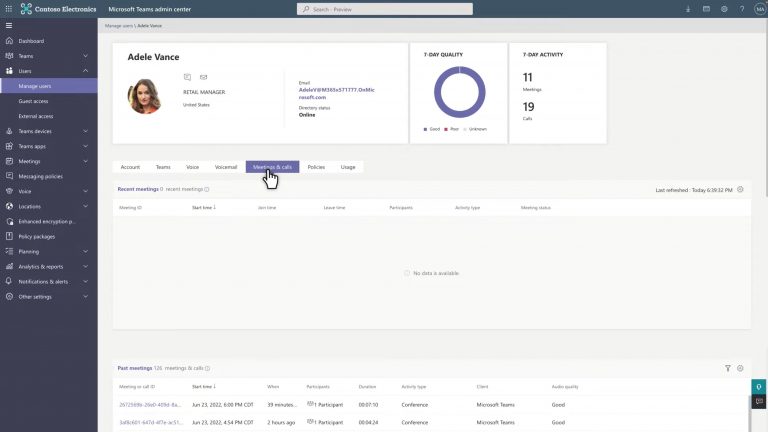
Task: Open Messaging policies in the sidebar
Action: coord(41,176)
